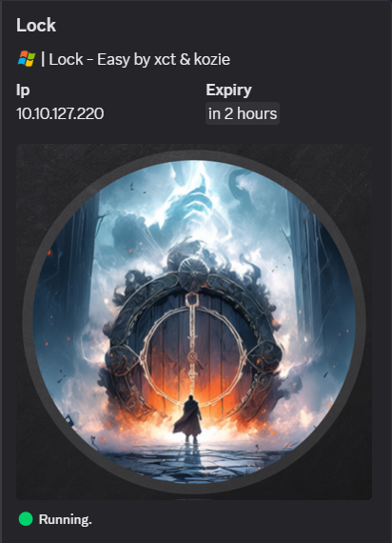
Task: Click the chain lock on the door
Action: pyautogui.click(x=193, y=343)
